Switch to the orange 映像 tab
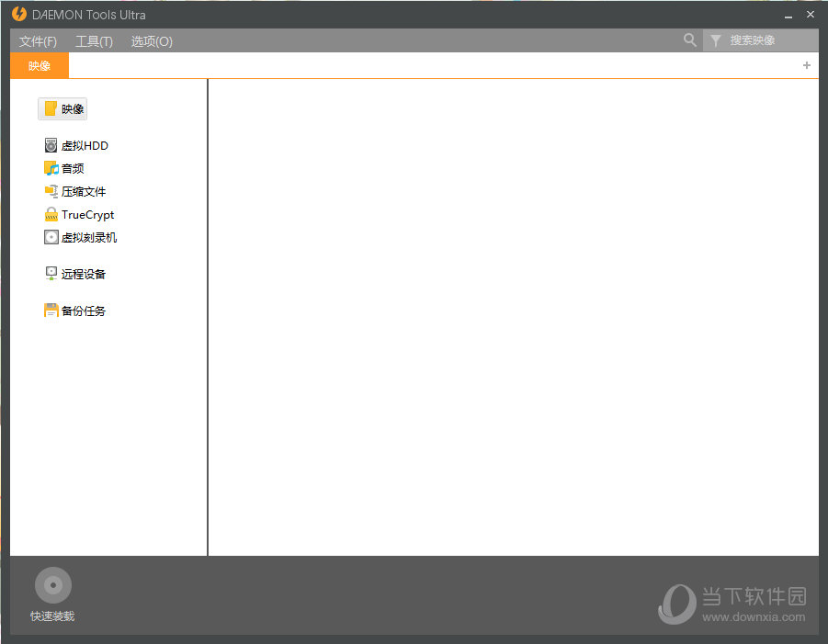828x644 pixels. coord(40,65)
